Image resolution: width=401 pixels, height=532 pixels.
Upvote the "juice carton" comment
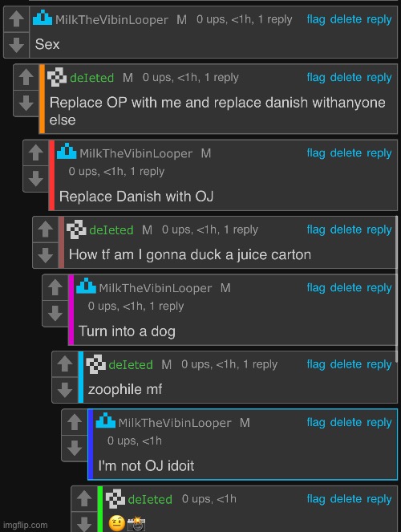pyautogui.click(x=46, y=229)
